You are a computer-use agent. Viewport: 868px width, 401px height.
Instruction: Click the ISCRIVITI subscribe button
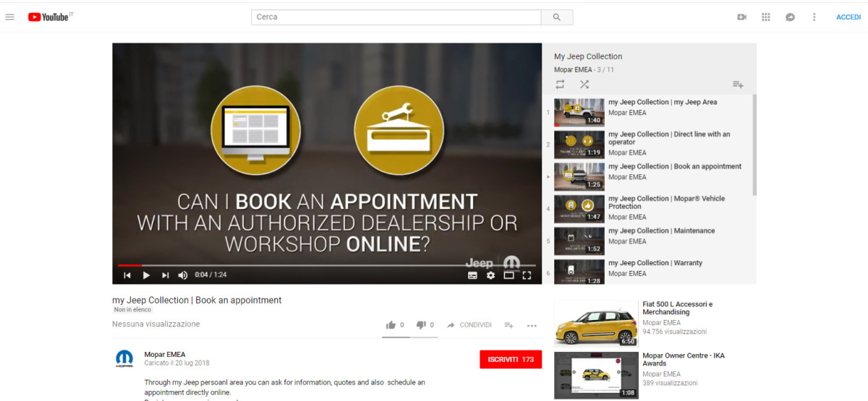(x=510, y=359)
